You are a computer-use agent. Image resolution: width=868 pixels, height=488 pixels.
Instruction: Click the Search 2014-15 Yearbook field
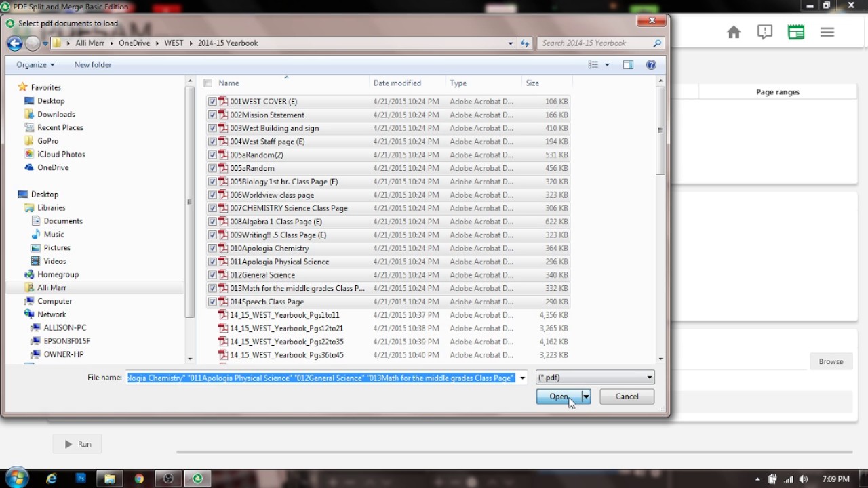coord(601,43)
